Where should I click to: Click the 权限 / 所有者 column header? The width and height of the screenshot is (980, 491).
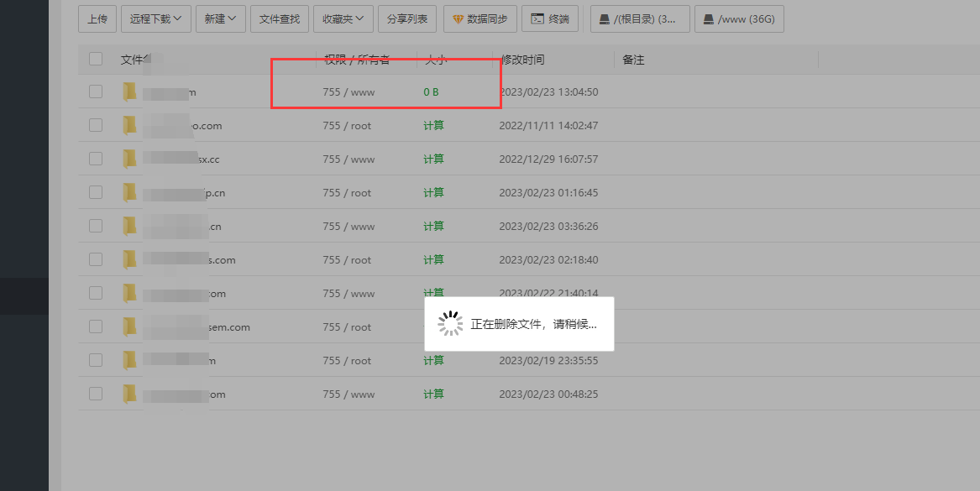357,60
